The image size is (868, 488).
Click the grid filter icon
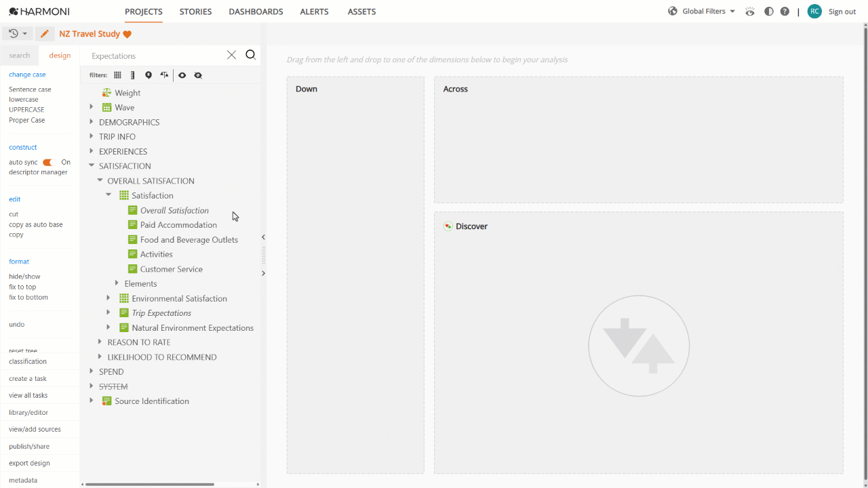117,75
